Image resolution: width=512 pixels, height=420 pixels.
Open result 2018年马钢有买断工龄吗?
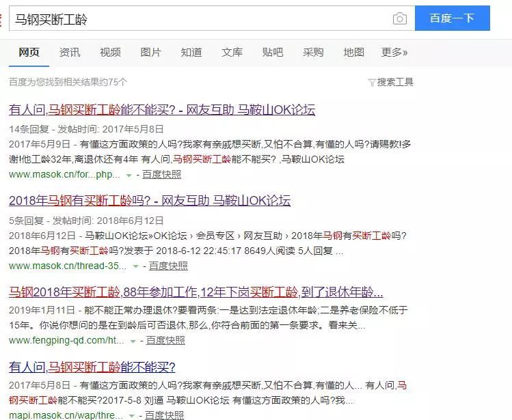click(x=150, y=200)
